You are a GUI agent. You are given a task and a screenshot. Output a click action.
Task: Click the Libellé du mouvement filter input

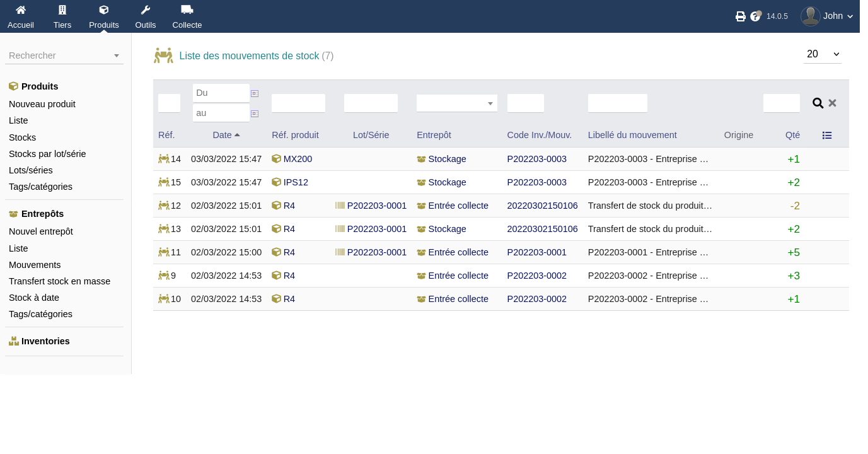pos(618,103)
